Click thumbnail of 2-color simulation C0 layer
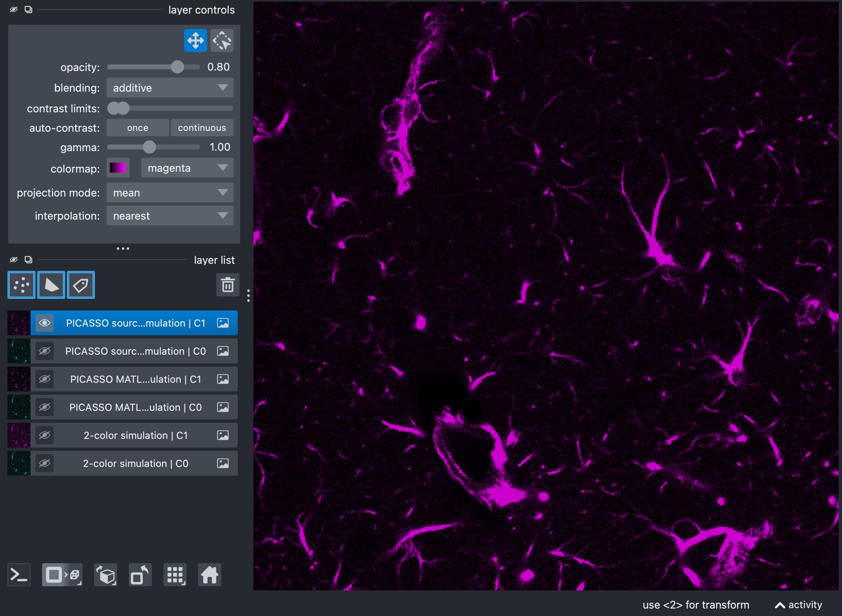842x616 pixels. tap(19, 463)
